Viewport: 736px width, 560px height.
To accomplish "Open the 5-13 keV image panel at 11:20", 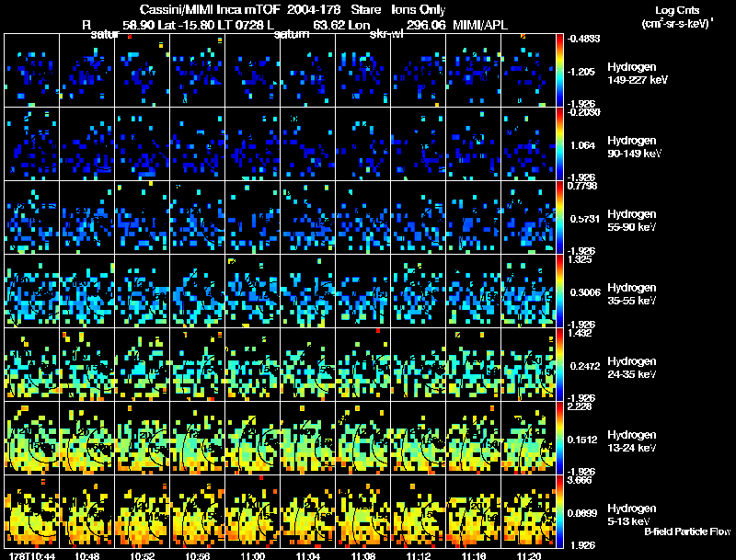I will tap(528, 512).
